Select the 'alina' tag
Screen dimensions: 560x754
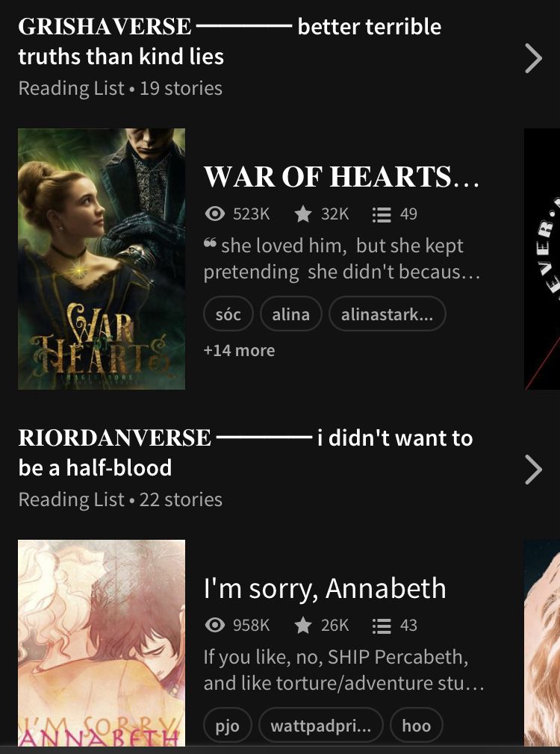pos(290,314)
